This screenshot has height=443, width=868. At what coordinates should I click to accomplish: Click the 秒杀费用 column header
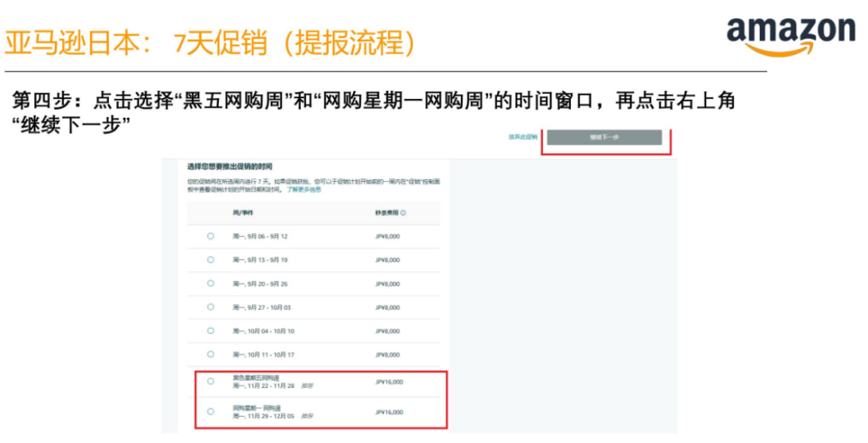pos(386,213)
